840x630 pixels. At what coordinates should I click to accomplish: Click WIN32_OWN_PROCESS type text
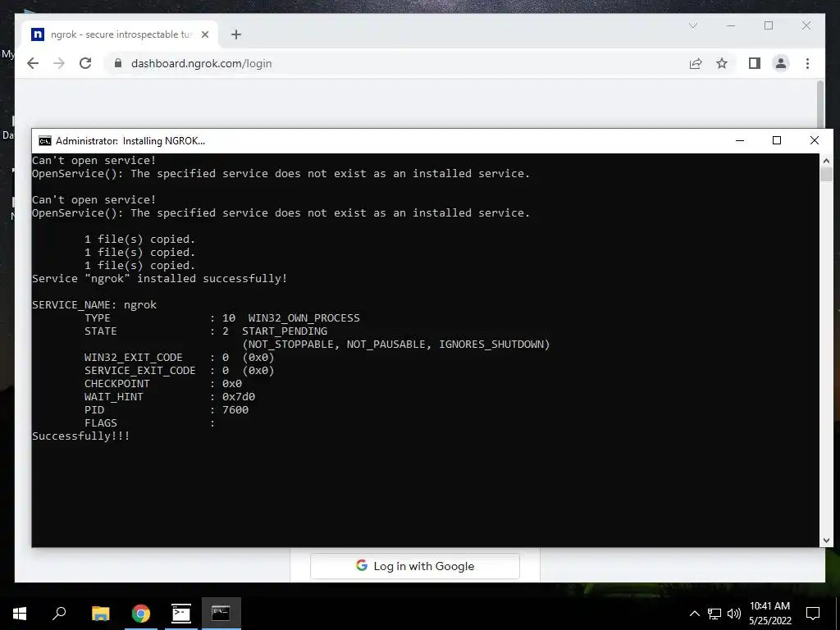[304, 318]
